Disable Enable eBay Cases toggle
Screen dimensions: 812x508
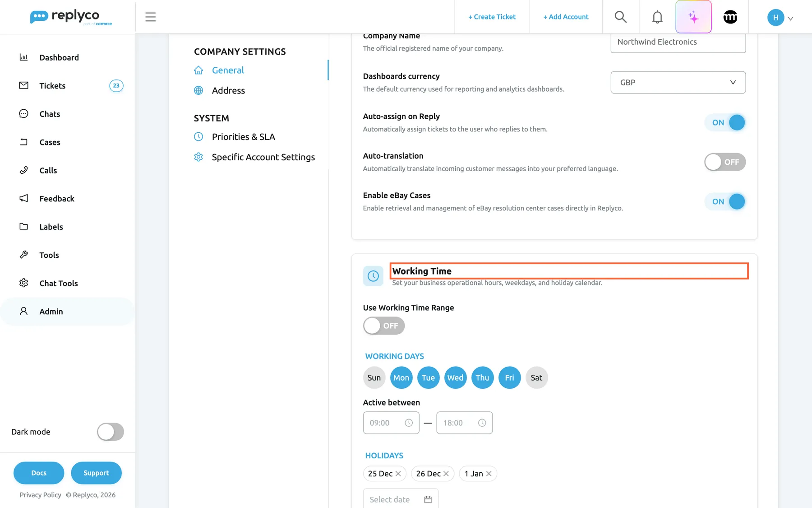tap(725, 201)
